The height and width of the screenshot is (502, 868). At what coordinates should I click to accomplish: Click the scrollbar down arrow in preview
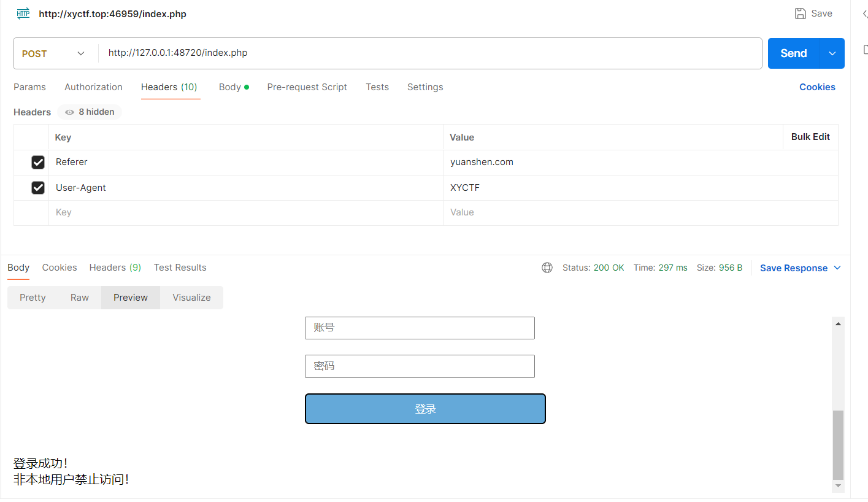838,486
